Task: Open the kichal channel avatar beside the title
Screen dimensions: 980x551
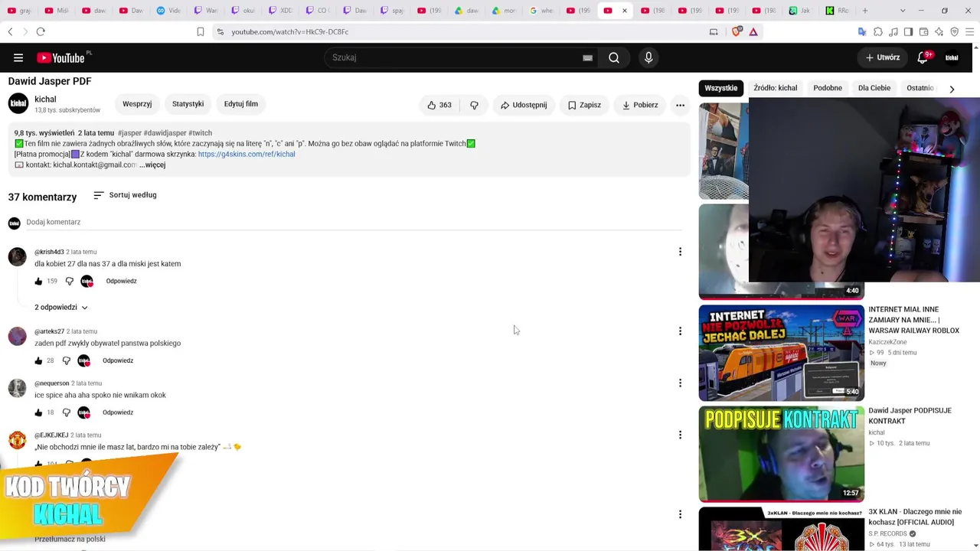Action: [x=18, y=103]
